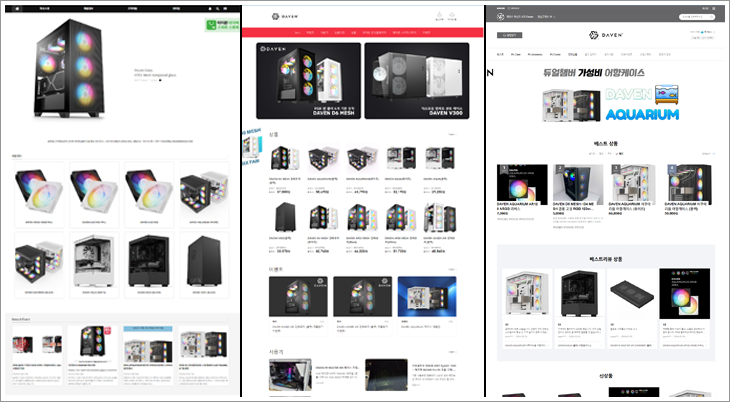This screenshot has width=730, height=402.
Task: Open the PC Cooler menu on the right page
Action: tap(555, 55)
